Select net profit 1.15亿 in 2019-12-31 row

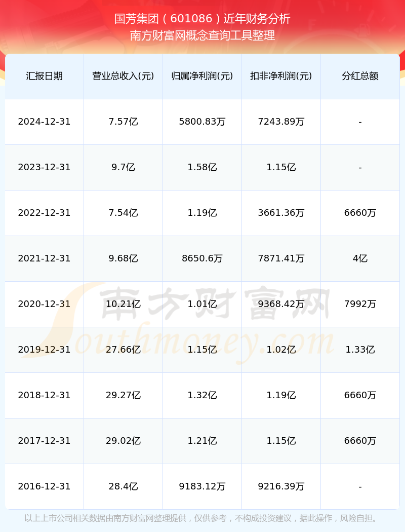coord(202,350)
